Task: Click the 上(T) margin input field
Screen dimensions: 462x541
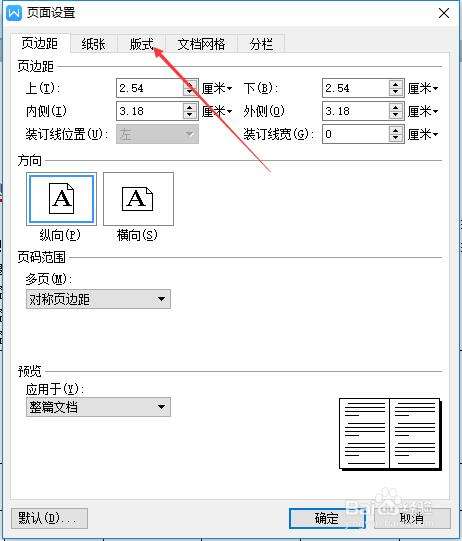Action: click(x=150, y=88)
